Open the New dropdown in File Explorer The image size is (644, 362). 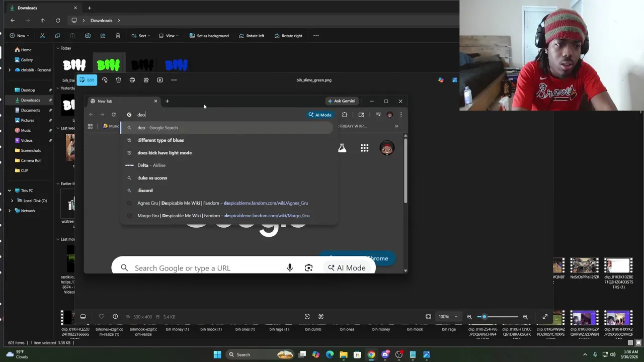tap(20, 36)
